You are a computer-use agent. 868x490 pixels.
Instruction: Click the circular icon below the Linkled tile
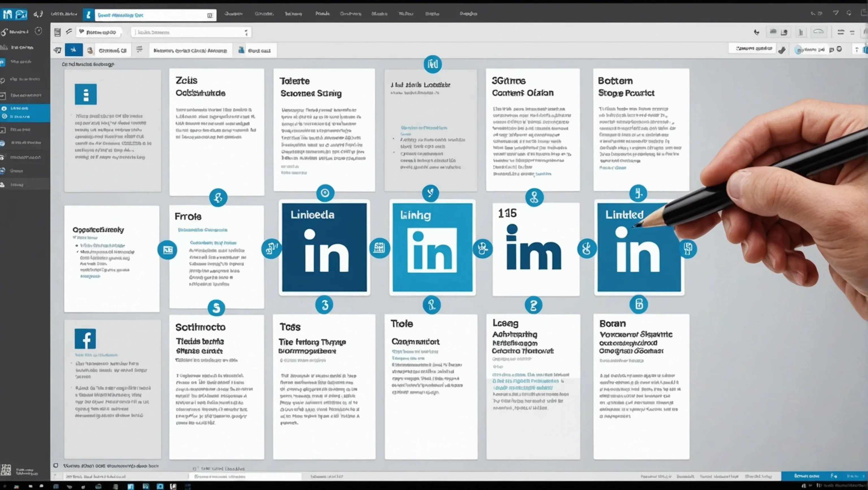click(639, 304)
